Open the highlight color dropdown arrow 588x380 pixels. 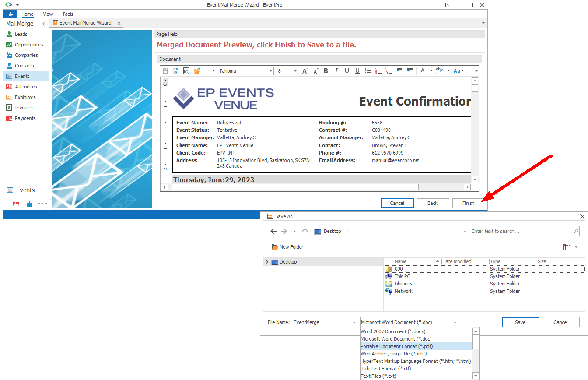pyautogui.click(x=448, y=71)
